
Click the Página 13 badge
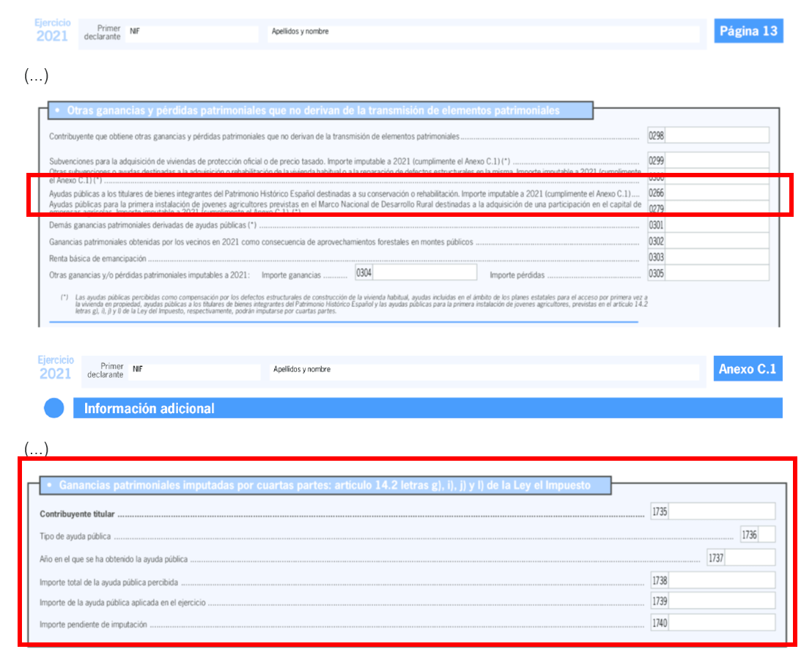(748, 31)
